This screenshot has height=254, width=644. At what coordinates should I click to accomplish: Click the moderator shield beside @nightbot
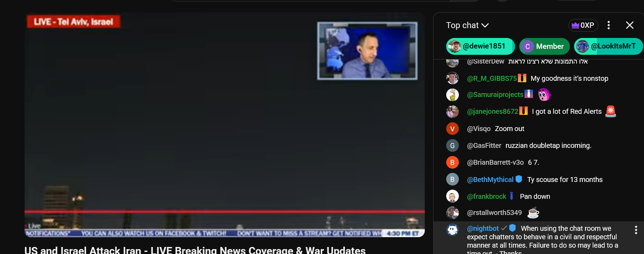[x=512, y=228]
